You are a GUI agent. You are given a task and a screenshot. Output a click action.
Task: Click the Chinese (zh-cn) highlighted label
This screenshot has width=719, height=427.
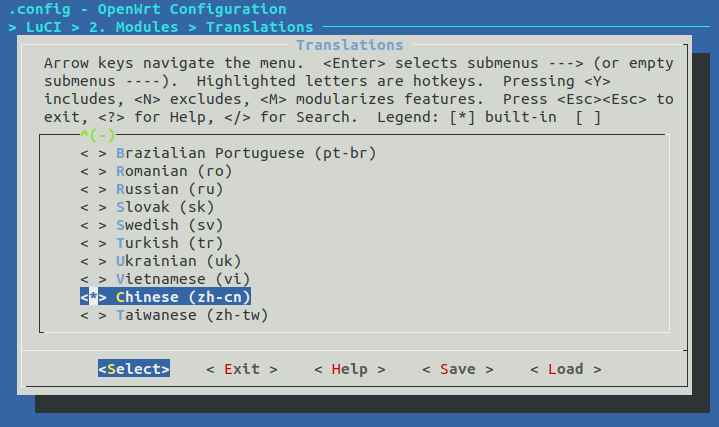(183, 297)
